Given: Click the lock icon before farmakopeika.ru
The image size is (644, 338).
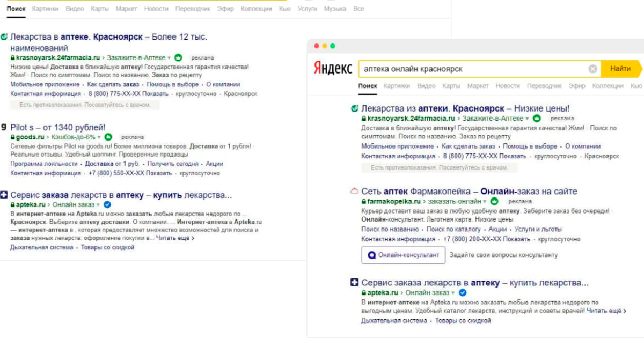Looking at the screenshot, I should coord(363,202).
